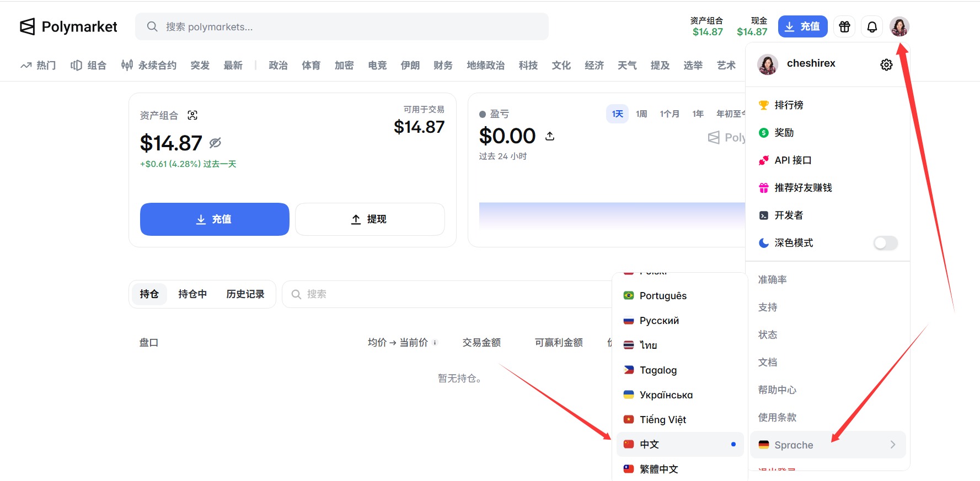Click the large blue 充值 button

[x=215, y=219]
